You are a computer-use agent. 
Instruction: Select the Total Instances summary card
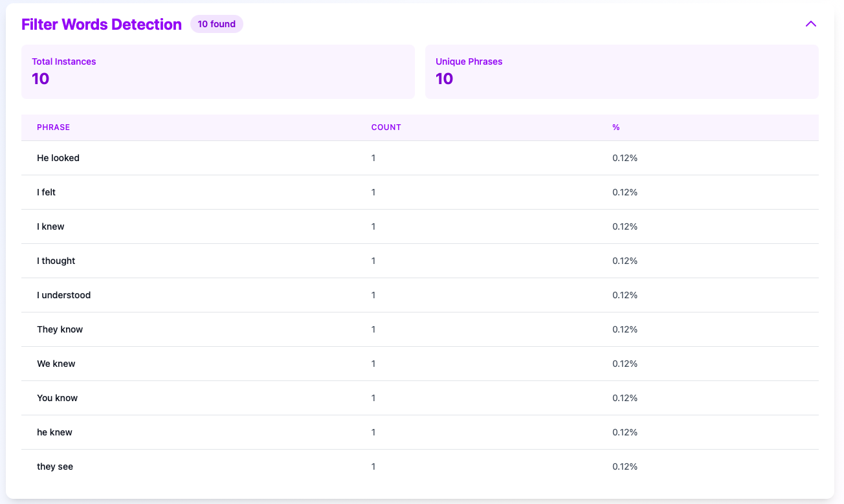click(x=217, y=72)
